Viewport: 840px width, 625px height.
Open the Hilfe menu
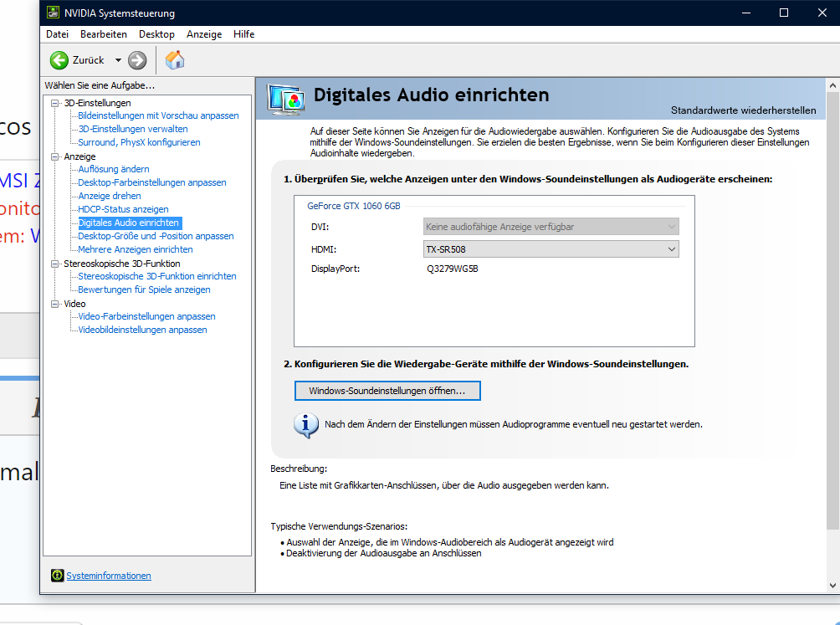(x=243, y=34)
